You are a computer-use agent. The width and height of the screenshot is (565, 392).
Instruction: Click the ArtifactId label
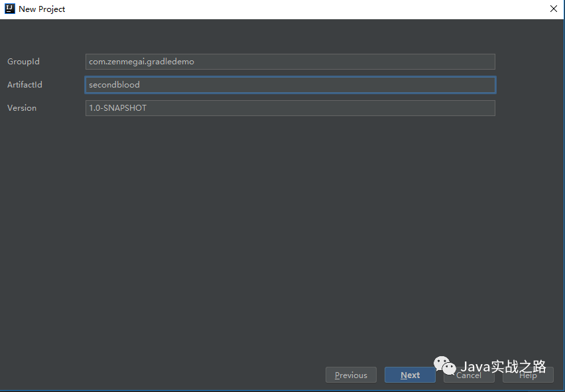pyautogui.click(x=25, y=85)
